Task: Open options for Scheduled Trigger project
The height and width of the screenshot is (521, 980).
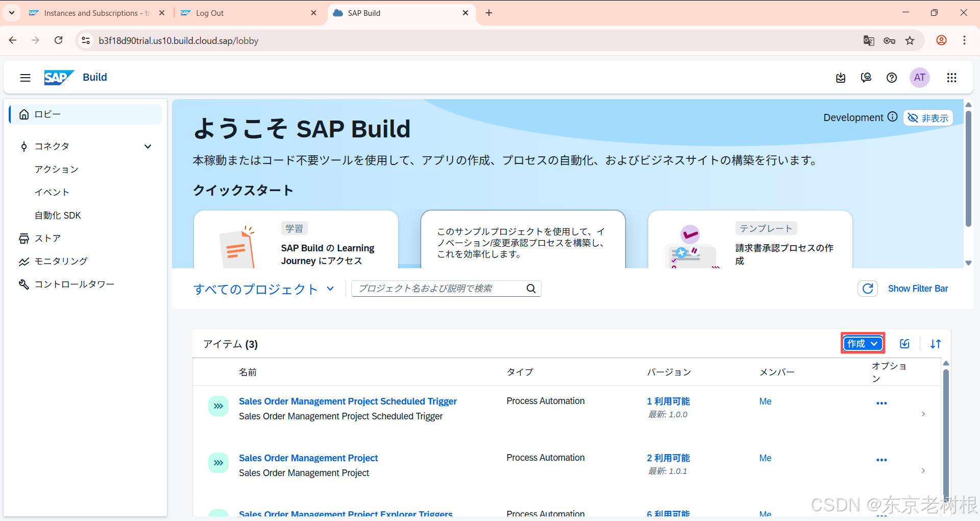Action: pyautogui.click(x=881, y=404)
